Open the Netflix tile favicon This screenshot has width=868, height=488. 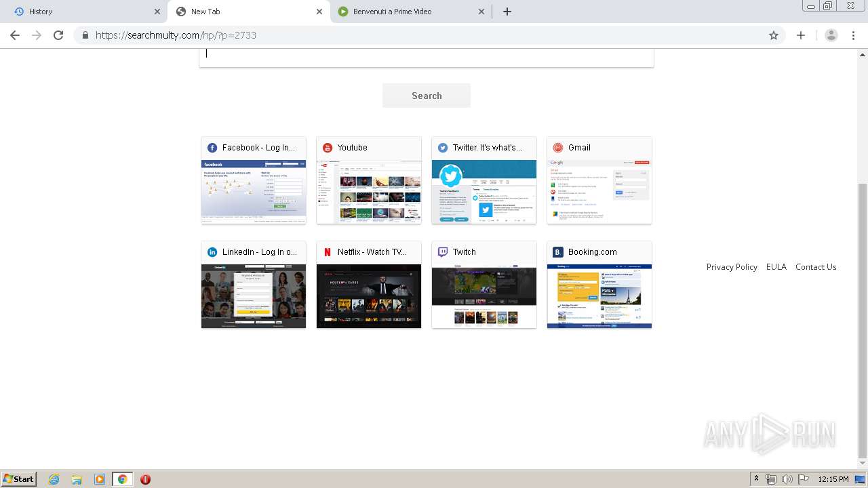click(328, 252)
